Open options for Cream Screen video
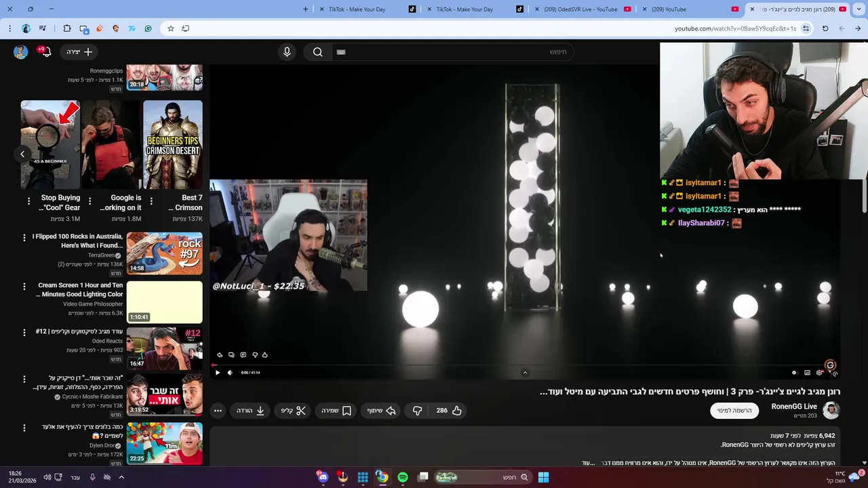This screenshot has width=868, height=488. click(24, 287)
